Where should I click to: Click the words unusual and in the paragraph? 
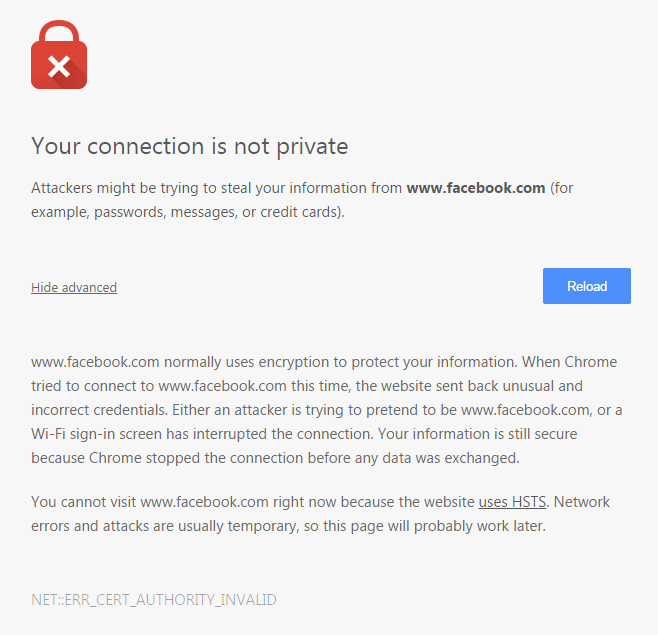[543, 386]
